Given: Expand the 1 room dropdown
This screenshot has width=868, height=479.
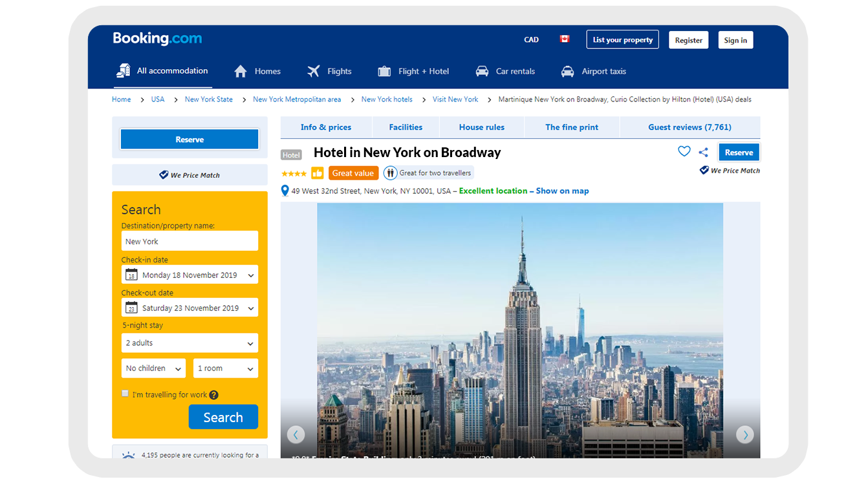Looking at the screenshot, I should click(226, 368).
